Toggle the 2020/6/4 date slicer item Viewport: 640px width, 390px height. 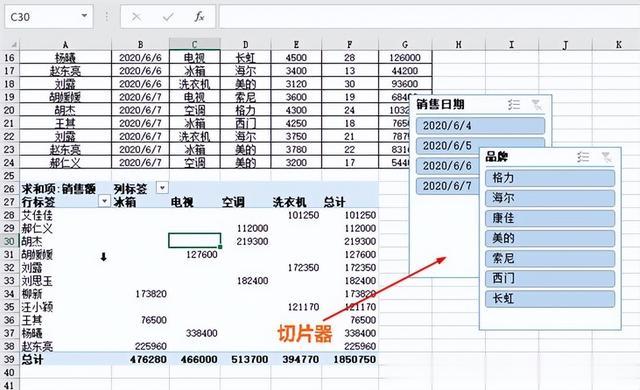coord(480,125)
